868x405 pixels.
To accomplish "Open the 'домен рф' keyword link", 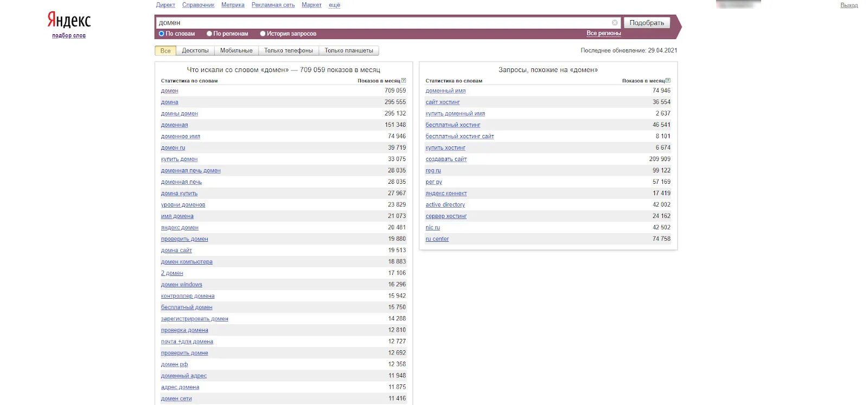I will [174, 364].
